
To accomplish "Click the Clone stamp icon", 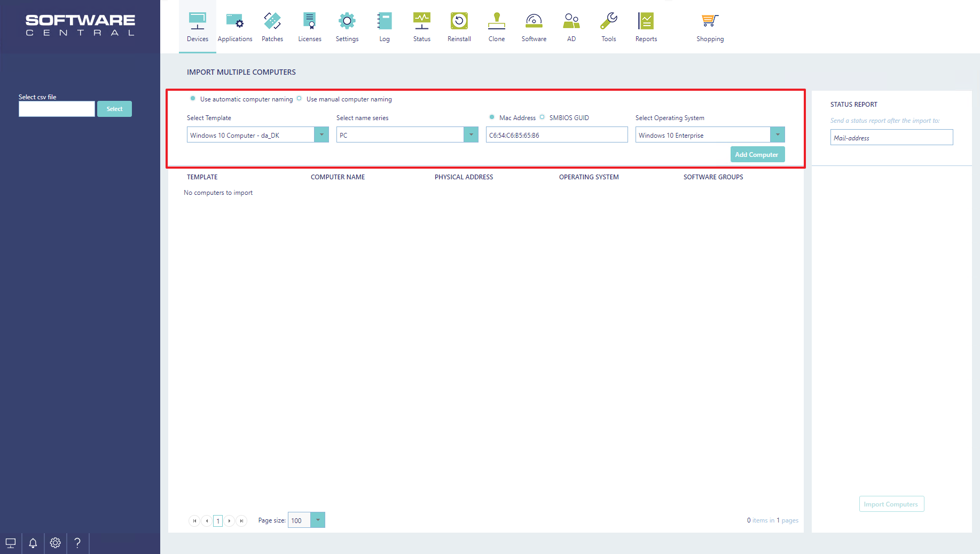I will 497,21.
